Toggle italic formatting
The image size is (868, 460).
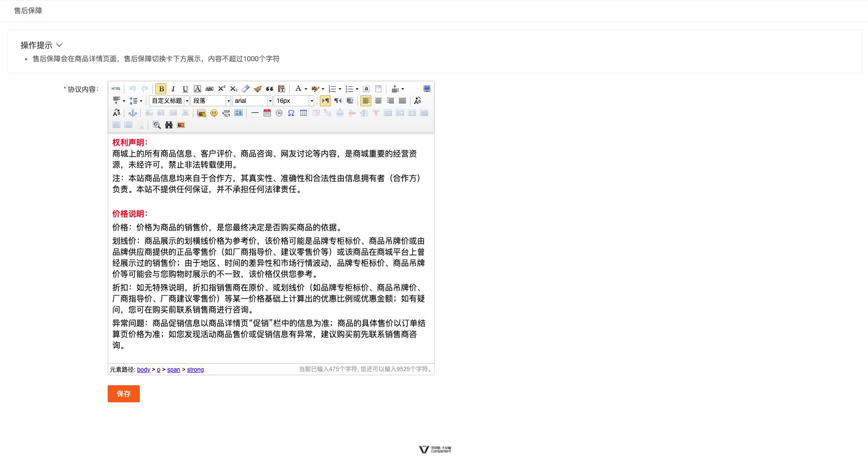[173, 89]
